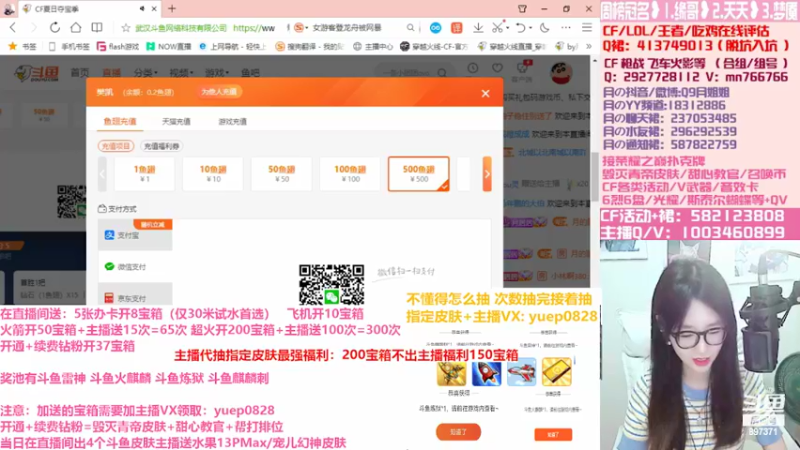The height and width of the screenshot is (450, 800).
Task: Toggle night mode with the moon icon
Action: point(544,28)
